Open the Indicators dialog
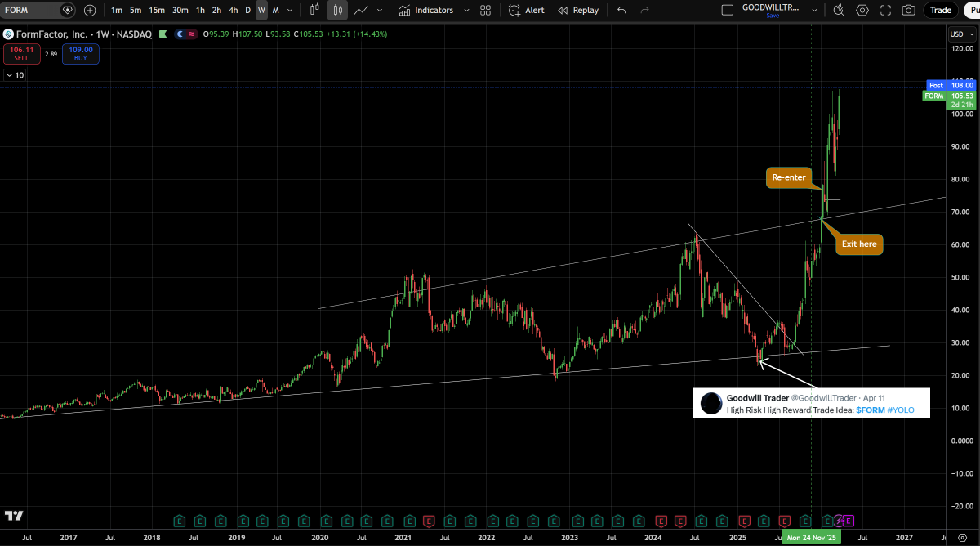The width and height of the screenshot is (980, 546). pos(425,10)
